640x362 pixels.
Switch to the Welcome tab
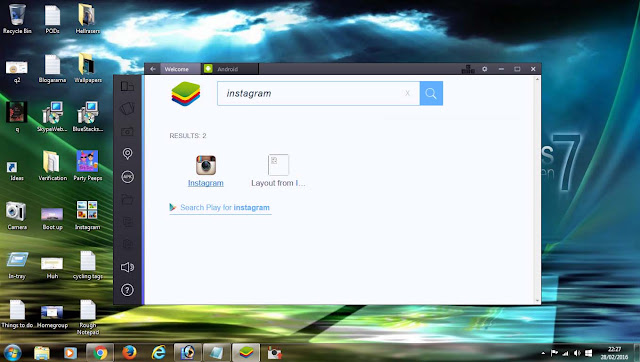pyautogui.click(x=177, y=69)
